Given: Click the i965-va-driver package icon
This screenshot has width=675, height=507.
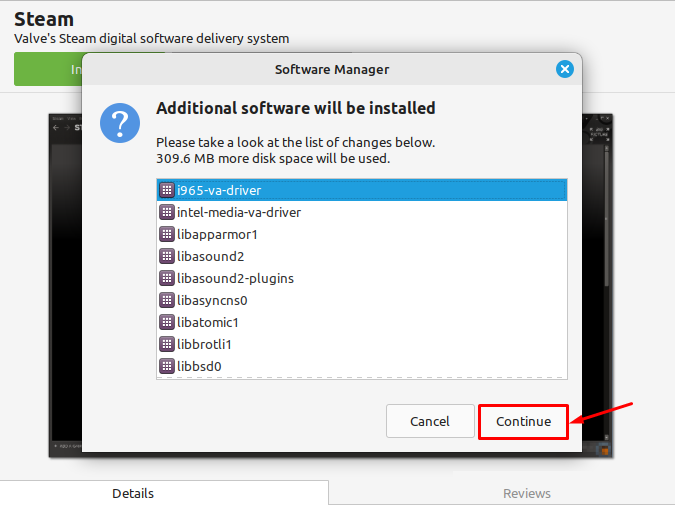Looking at the screenshot, I should click(167, 190).
